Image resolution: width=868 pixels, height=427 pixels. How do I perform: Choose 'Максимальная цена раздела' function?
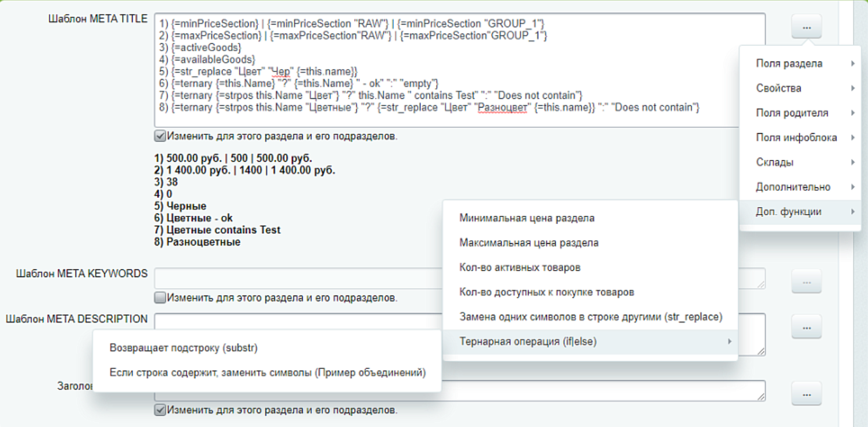click(590, 243)
